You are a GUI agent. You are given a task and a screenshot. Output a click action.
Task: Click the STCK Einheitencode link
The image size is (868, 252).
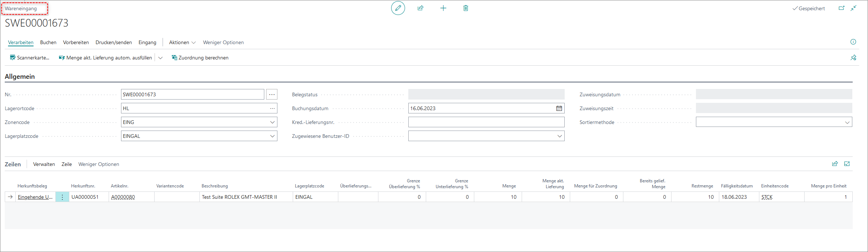pyautogui.click(x=767, y=197)
